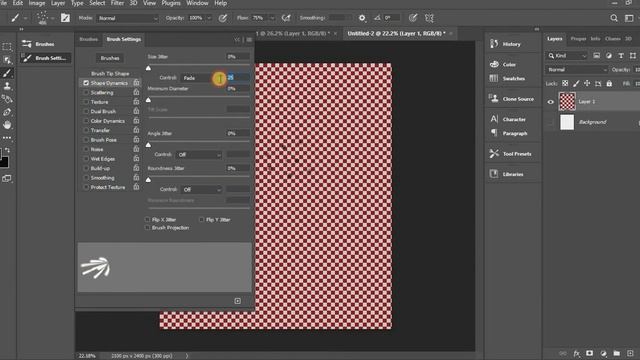Open the Flow dropdown arrow
The width and height of the screenshot is (640, 360).
(272, 18)
